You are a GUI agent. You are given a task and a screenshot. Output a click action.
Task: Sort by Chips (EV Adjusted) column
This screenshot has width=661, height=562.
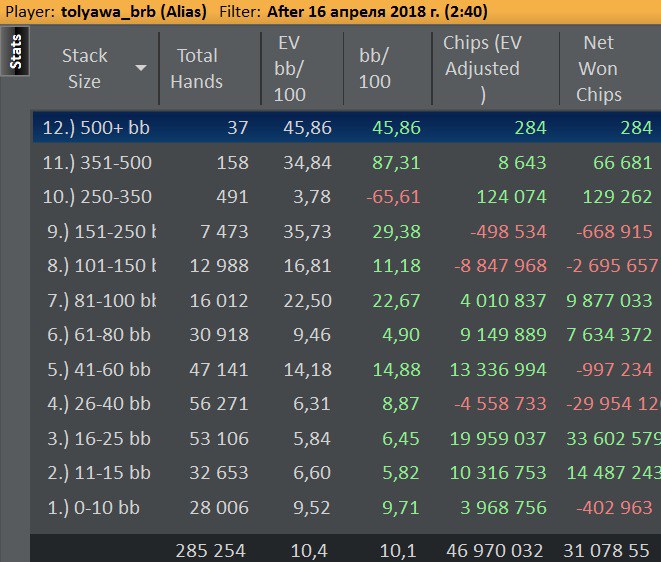point(482,68)
